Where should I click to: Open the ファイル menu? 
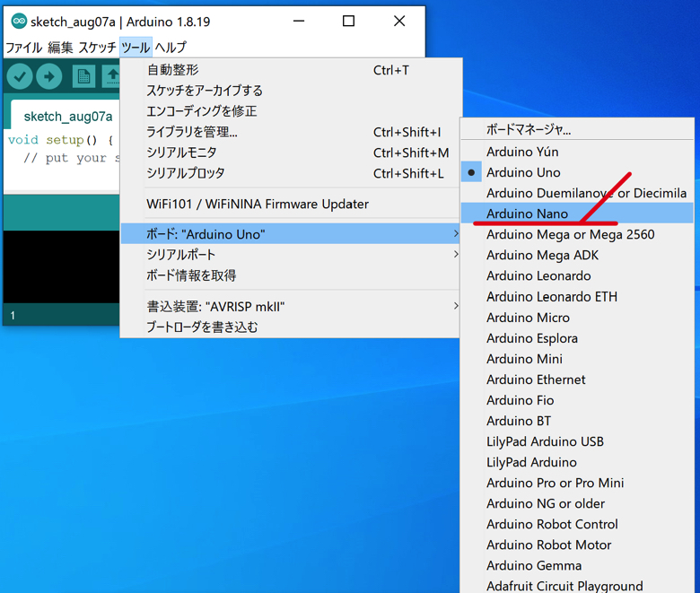[x=23, y=47]
